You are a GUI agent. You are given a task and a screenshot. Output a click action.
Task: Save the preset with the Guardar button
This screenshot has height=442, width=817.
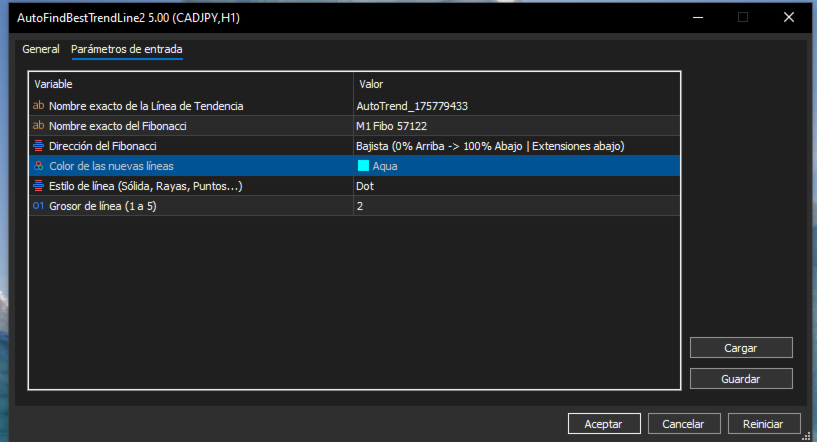[741, 379]
